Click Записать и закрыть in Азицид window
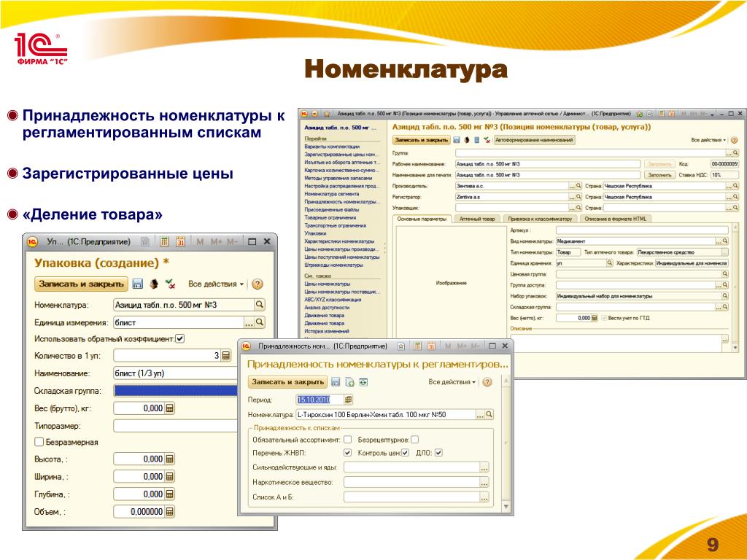The width and height of the screenshot is (747, 560). pos(422,140)
